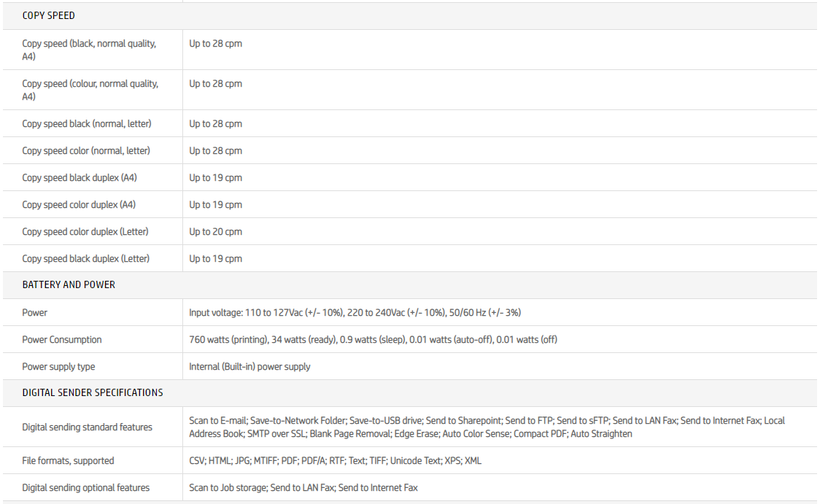The height and width of the screenshot is (504, 820).
Task: Click the 'Copy speed black duplex (A4)' label
Action: click(80, 177)
